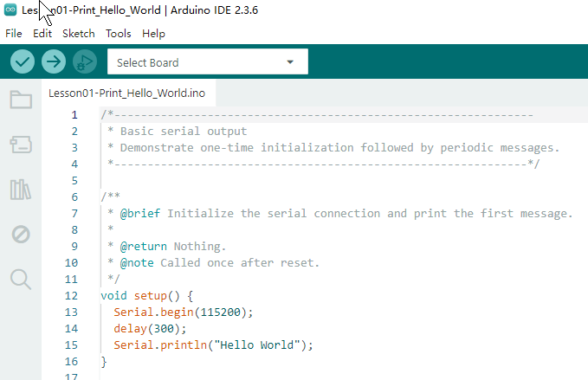Open the Help menu

153,34
